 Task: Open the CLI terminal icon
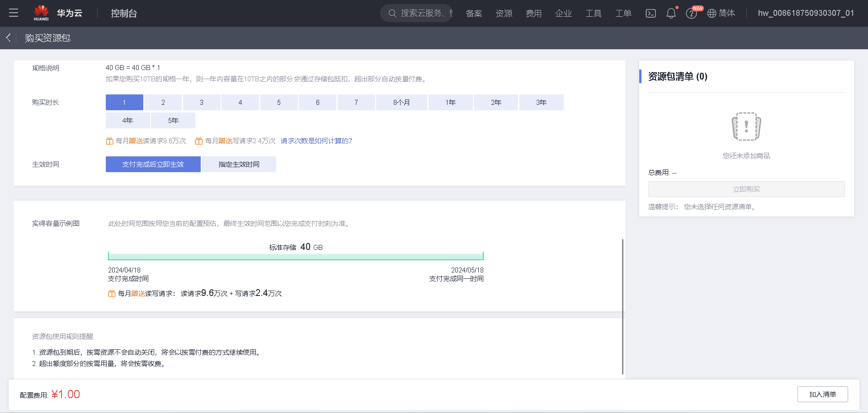[651, 13]
